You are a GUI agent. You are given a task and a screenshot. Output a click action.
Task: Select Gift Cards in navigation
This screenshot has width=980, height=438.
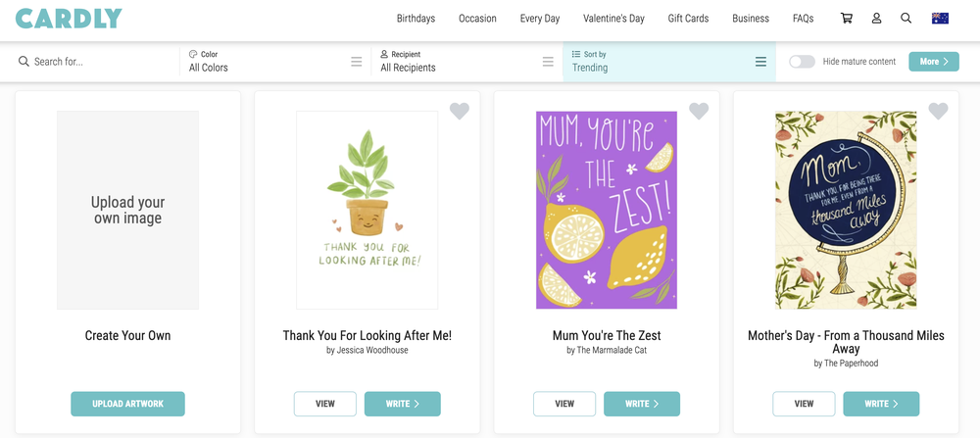coord(688,18)
